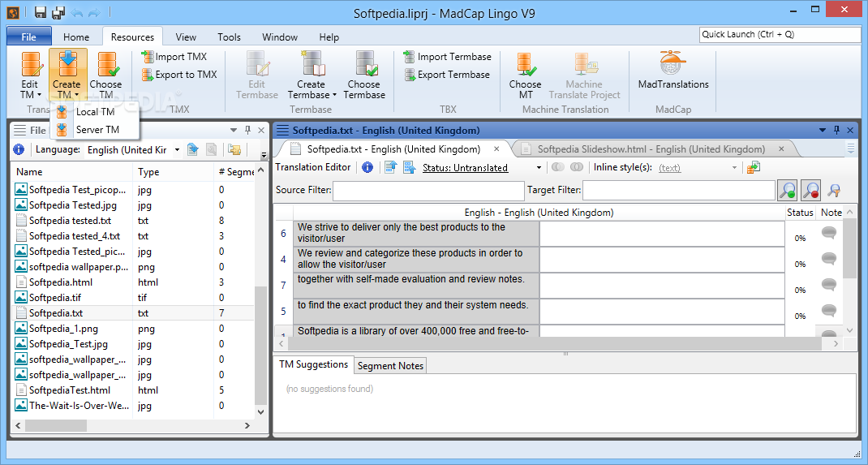868x465 pixels.
Task: Click the icon right of Inline style dropdown
Action: pyautogui.click(x=754, y=167)
